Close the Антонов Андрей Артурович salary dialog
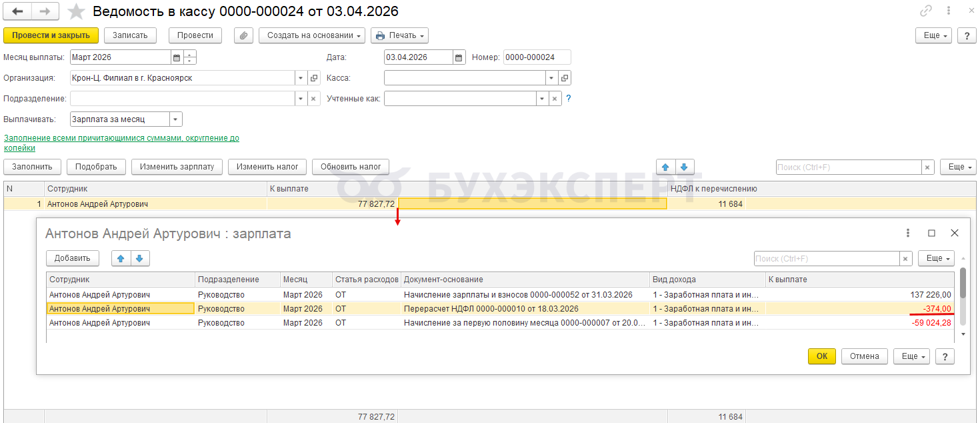 [x=955, y=234]
